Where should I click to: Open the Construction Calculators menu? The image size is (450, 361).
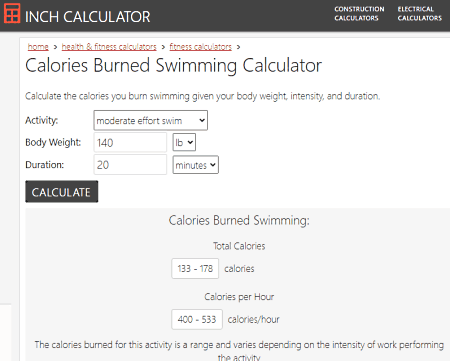click(359, 14)
